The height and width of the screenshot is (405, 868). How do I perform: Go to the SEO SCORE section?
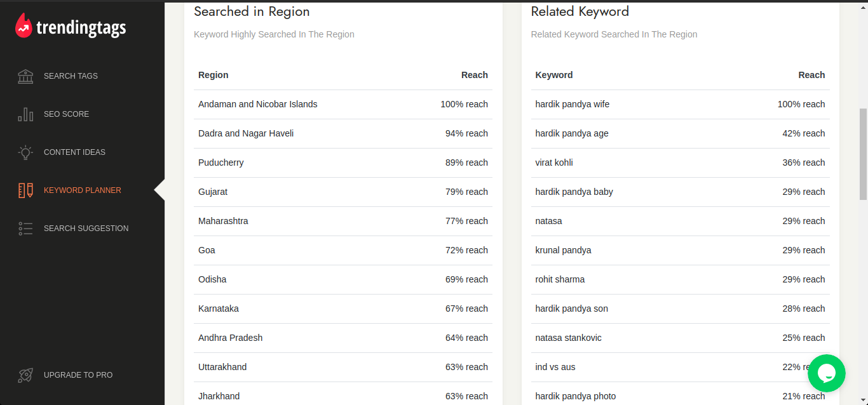coord(66,114)
